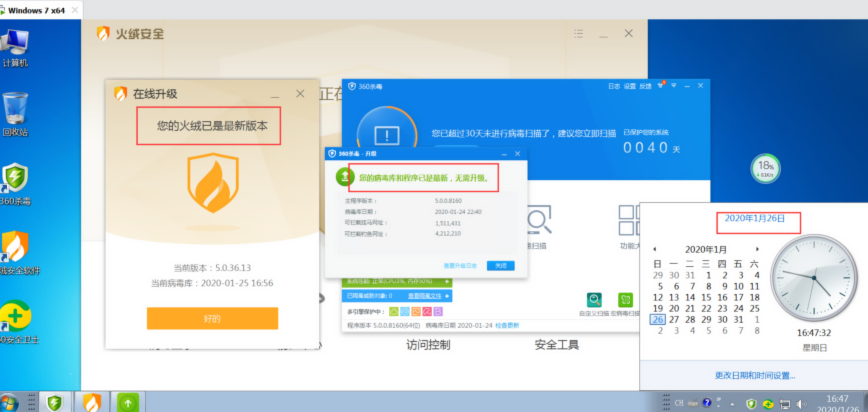Launch 360安全卫士 from the desktop shortcut
Screen dimensions: 868x412
(16, 322)
